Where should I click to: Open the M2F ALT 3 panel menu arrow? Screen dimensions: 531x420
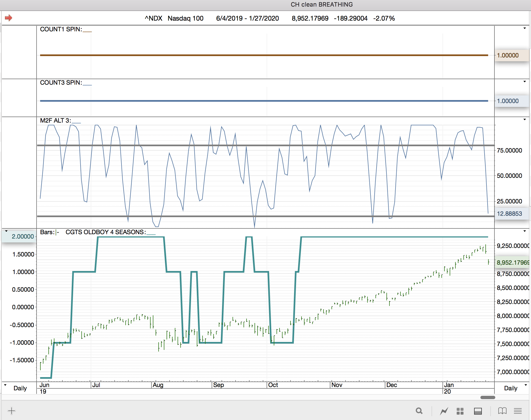(524, 120)
